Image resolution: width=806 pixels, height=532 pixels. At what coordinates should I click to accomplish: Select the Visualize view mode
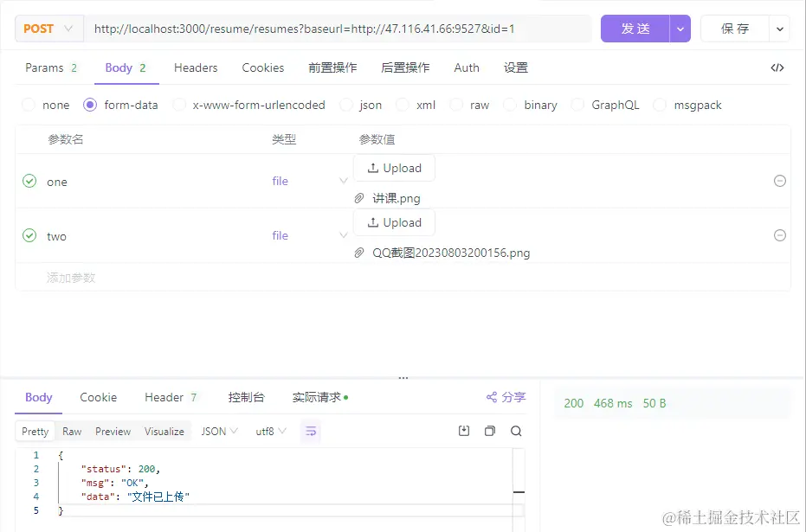(164, 432)
